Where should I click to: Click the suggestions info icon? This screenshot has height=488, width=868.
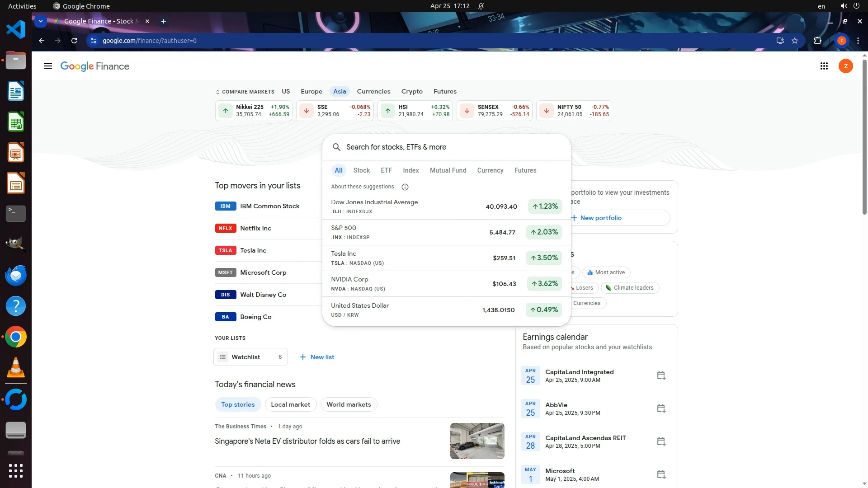405,187
